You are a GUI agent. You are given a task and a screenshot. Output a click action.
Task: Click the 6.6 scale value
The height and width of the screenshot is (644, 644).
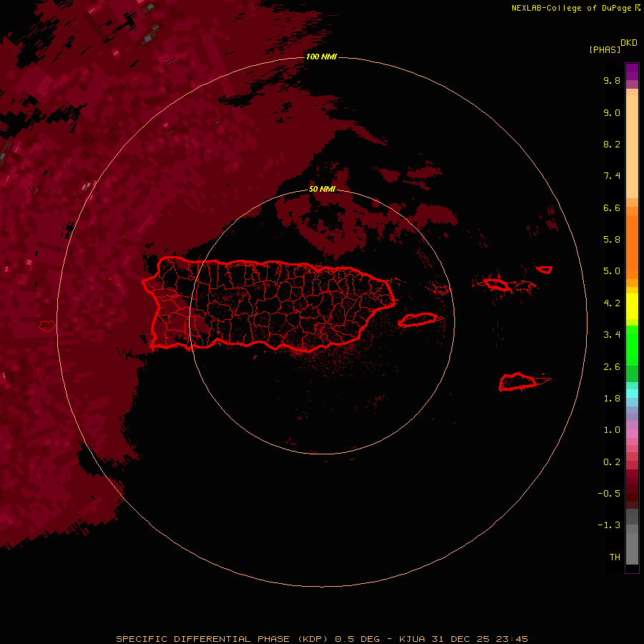click(612, 208)
